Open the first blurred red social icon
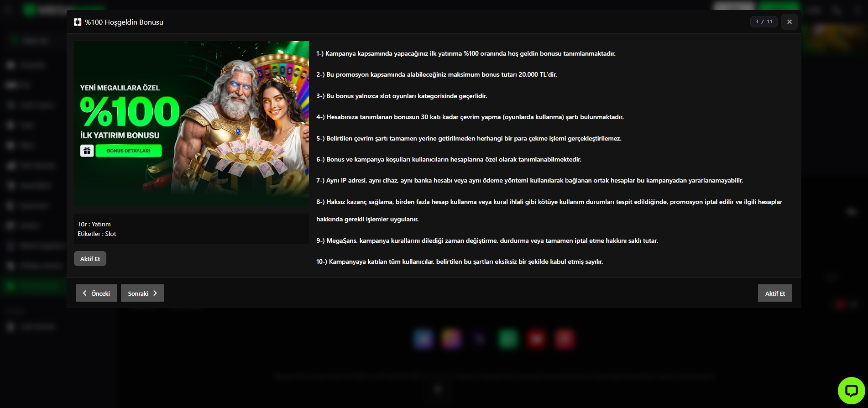This screenshot has width=868, height=408. [x=536, y=339]
